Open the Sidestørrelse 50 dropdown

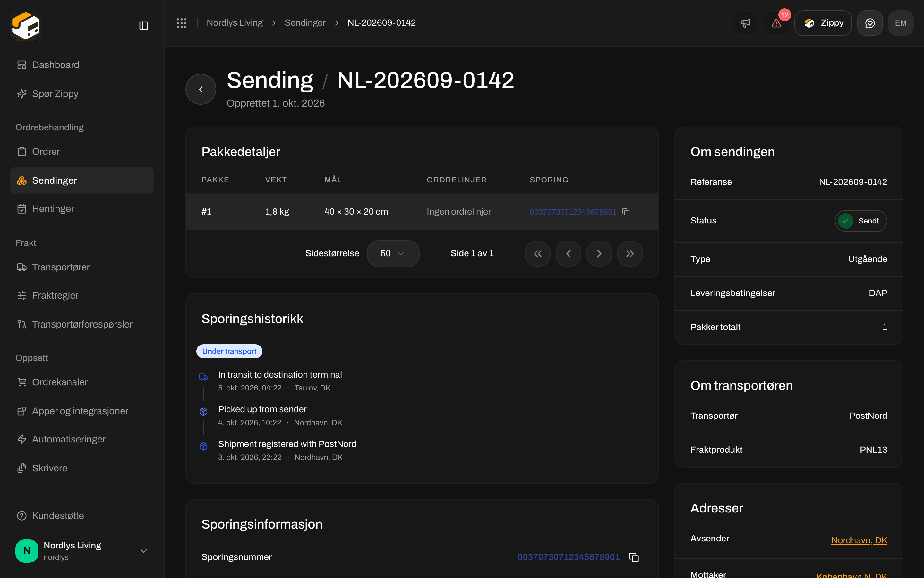pyautogui.click(x=393, y=253)
